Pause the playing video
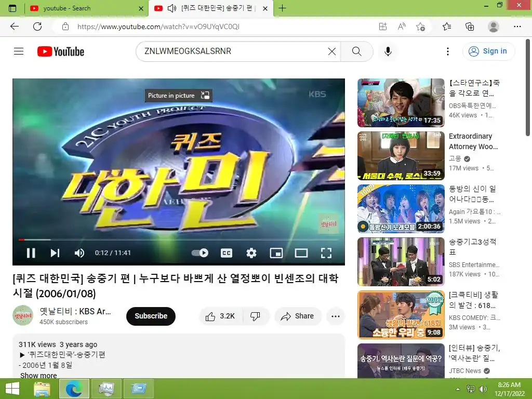532x399 pixels. [x=31, y=253]
